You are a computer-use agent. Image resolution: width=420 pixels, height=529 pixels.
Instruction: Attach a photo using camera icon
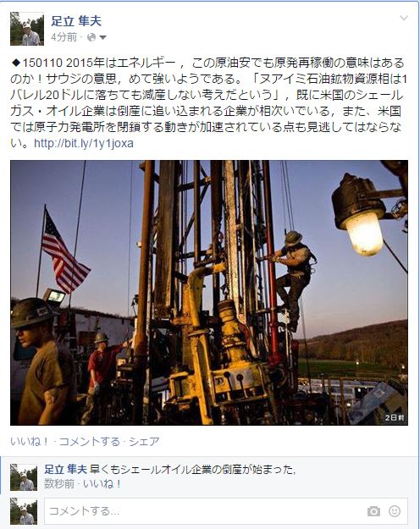pyautogui.click(x=373, y=511)
